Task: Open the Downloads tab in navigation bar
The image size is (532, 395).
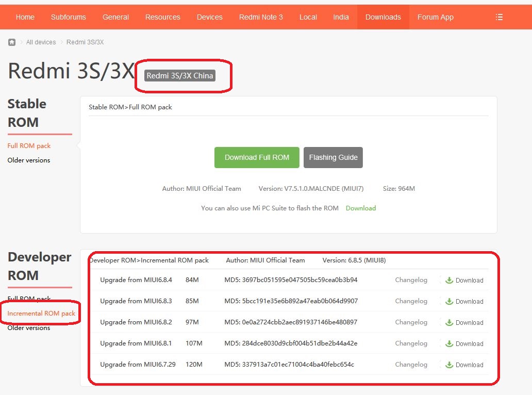Action: coord(383,17)
